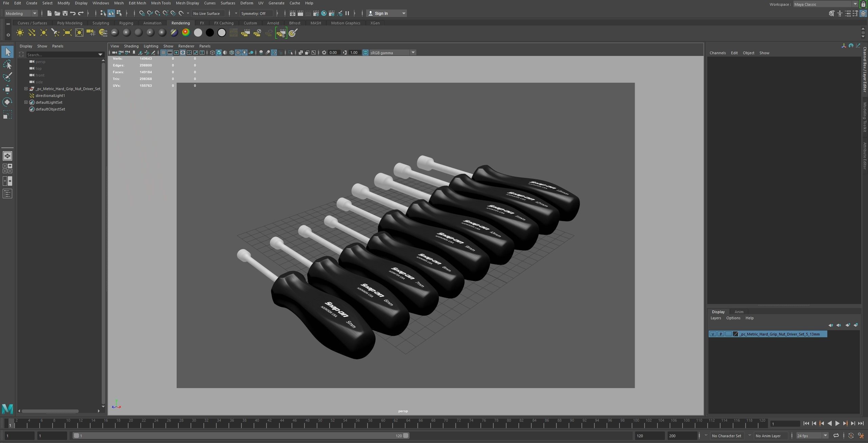
Task: Select the arrow Select tool
Action: pos(7,52)
